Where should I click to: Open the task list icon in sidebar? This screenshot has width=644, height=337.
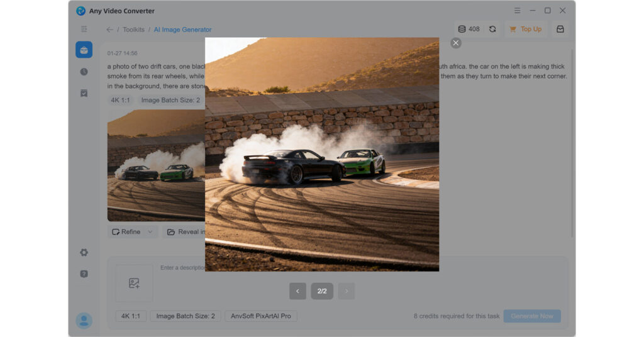pyautogui.click(x=84, y=93)
